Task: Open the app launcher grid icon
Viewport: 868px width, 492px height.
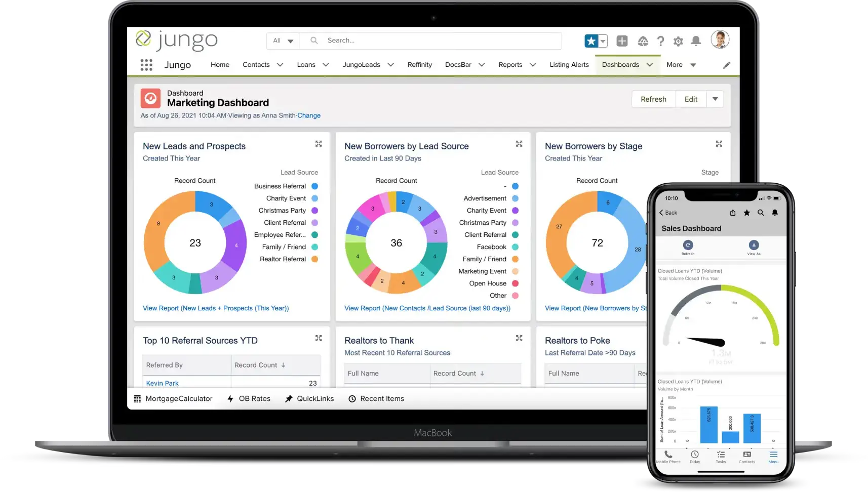Action: coord(146,65)
